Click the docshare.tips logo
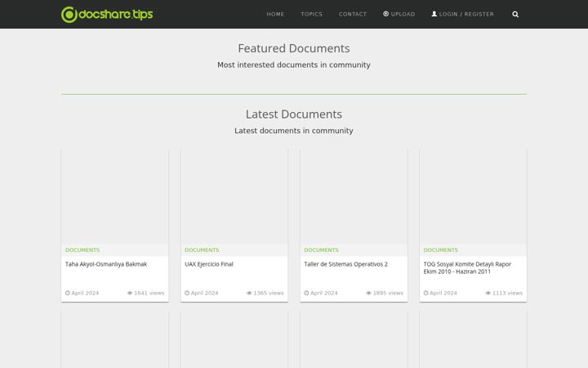 click(107, 14)
